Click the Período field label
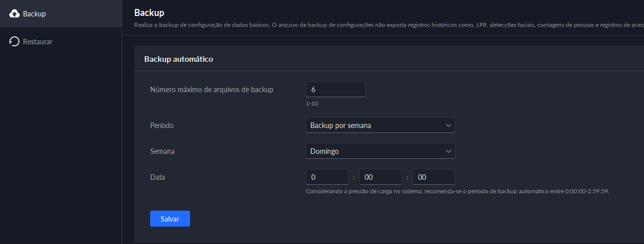Viewport: 644px width, 244px height. click(x=162, y=125)
